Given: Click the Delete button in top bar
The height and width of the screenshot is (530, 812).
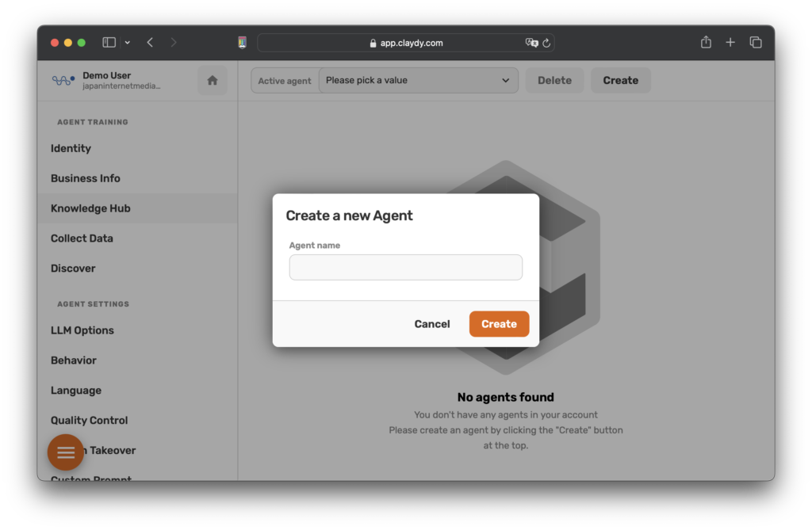Looking at the screenshot, I should point(554,80).
